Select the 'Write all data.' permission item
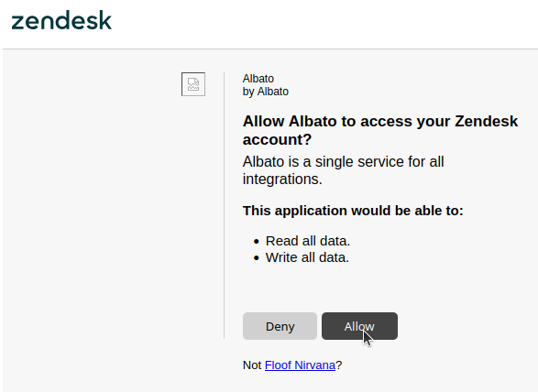Viewport: 538px width, 392px height. (x=307, y=257)
